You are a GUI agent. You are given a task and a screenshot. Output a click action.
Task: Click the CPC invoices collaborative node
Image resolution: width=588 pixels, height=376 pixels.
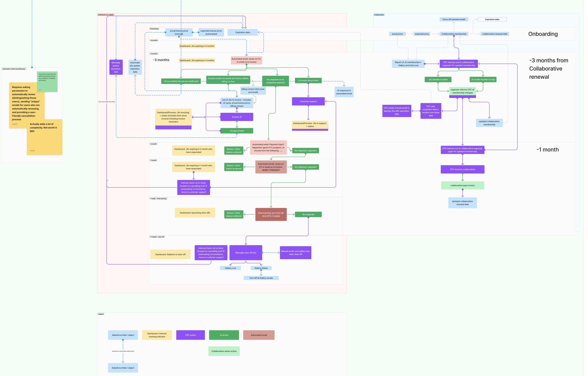(x=462, y=170)
